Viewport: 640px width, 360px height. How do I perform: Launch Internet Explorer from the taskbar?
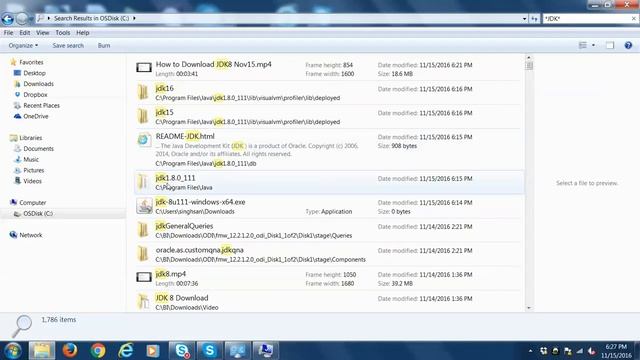[x=125, y=350]
